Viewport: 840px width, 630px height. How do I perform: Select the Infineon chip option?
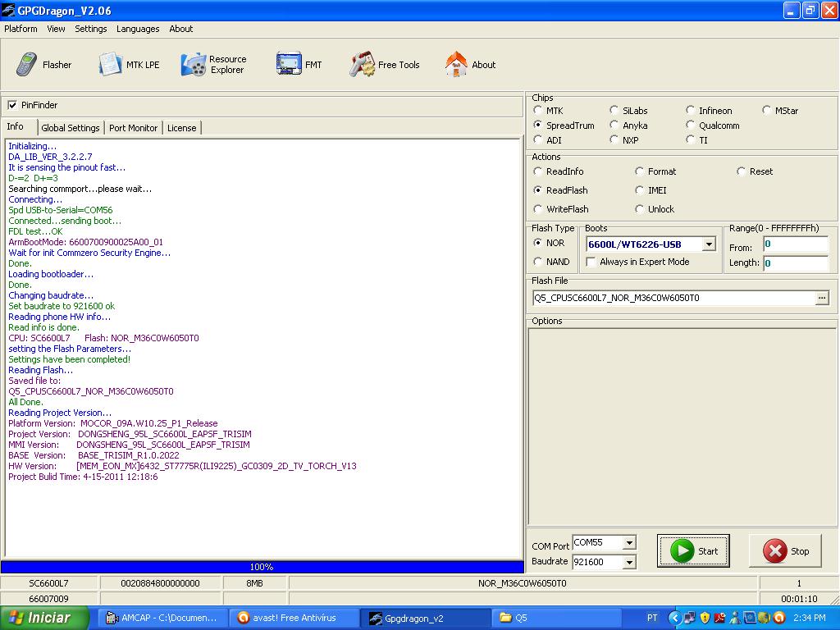click(691, 110)
